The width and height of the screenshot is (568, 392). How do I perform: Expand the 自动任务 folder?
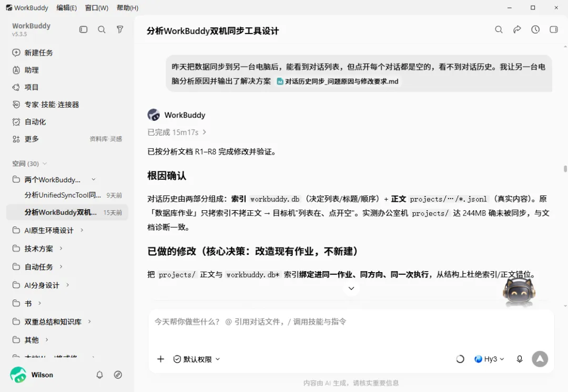click(61, 267)
